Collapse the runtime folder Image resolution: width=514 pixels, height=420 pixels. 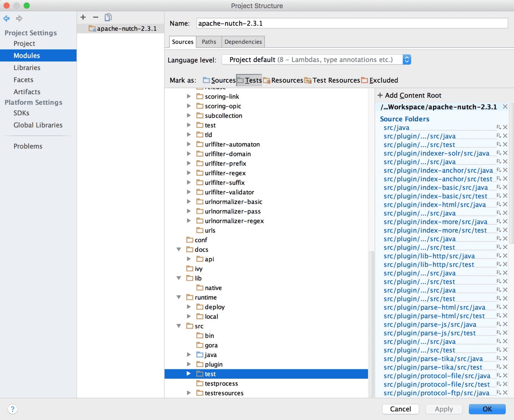(x=179, y=297)
